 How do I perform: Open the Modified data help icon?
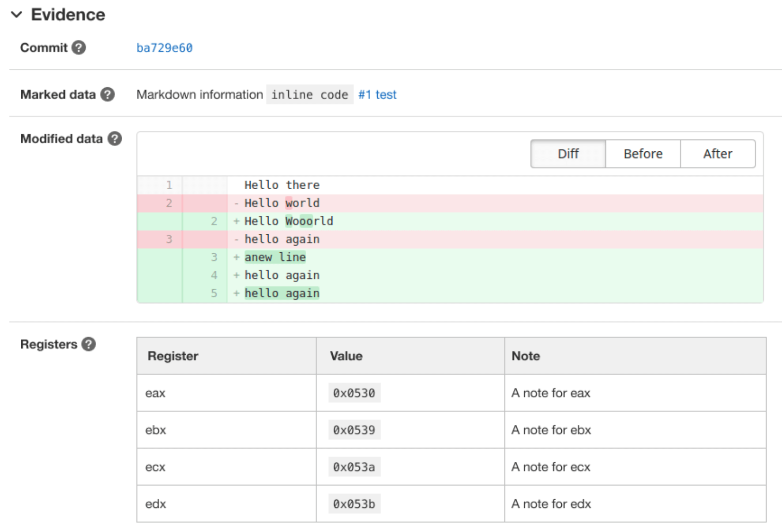tap(115, 139)
